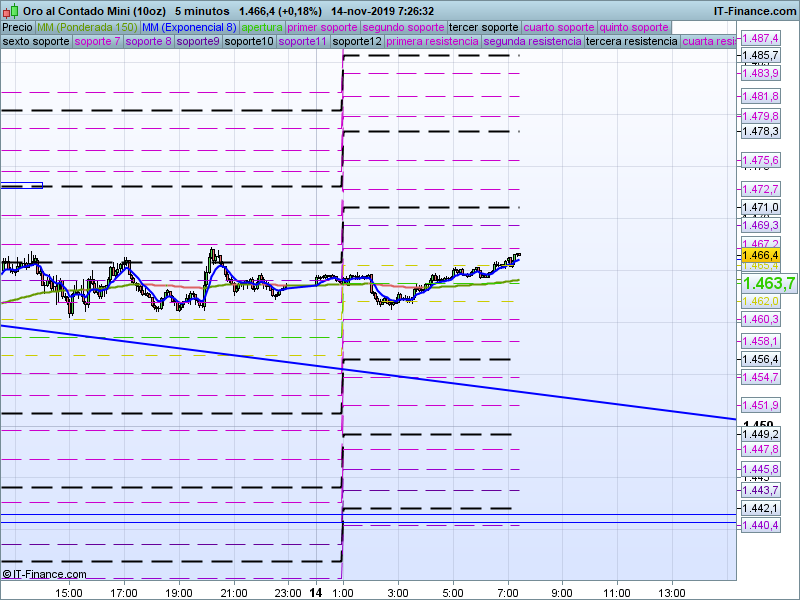This screenshot has width=800, height=600.
Task: Click the sexto soporte legend label
Action: coord(36,42)
